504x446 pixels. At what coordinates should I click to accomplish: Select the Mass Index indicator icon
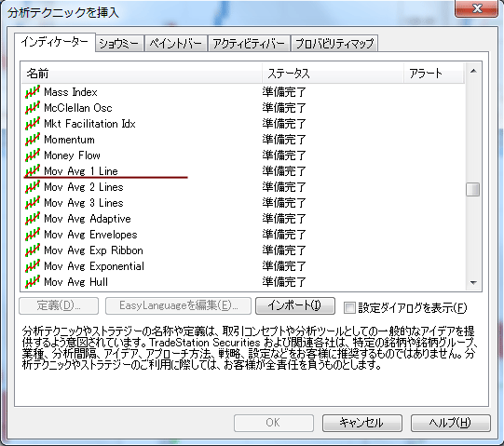click(x=33, y=92)
